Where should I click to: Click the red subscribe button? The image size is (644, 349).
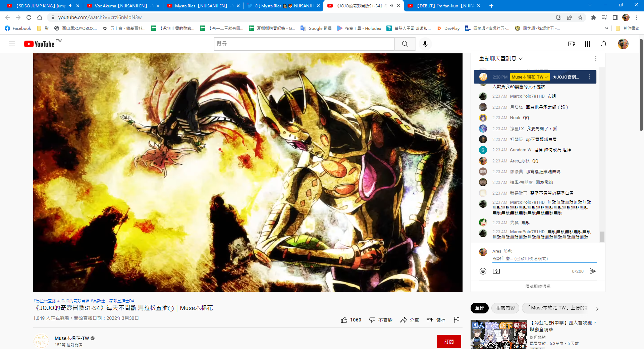(449, 341)
